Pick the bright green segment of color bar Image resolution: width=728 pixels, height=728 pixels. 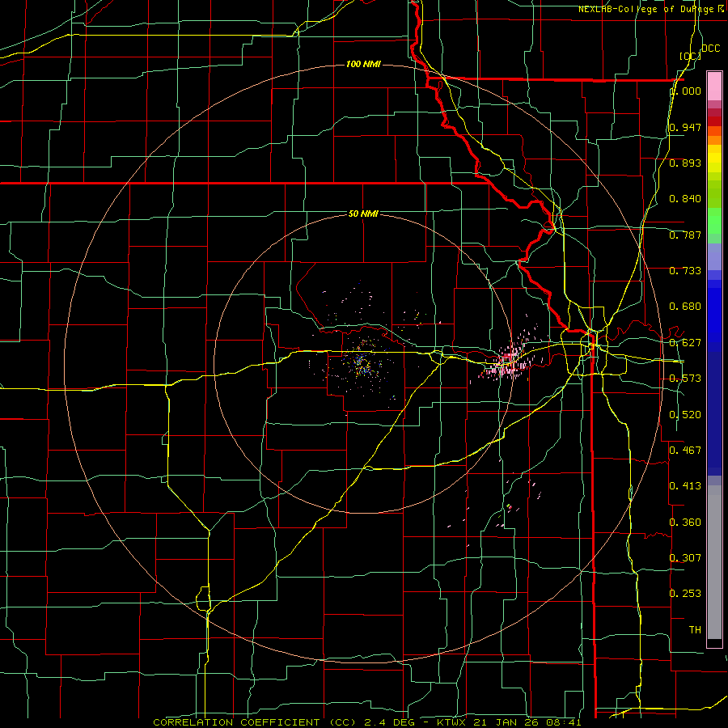pos(714,221)
